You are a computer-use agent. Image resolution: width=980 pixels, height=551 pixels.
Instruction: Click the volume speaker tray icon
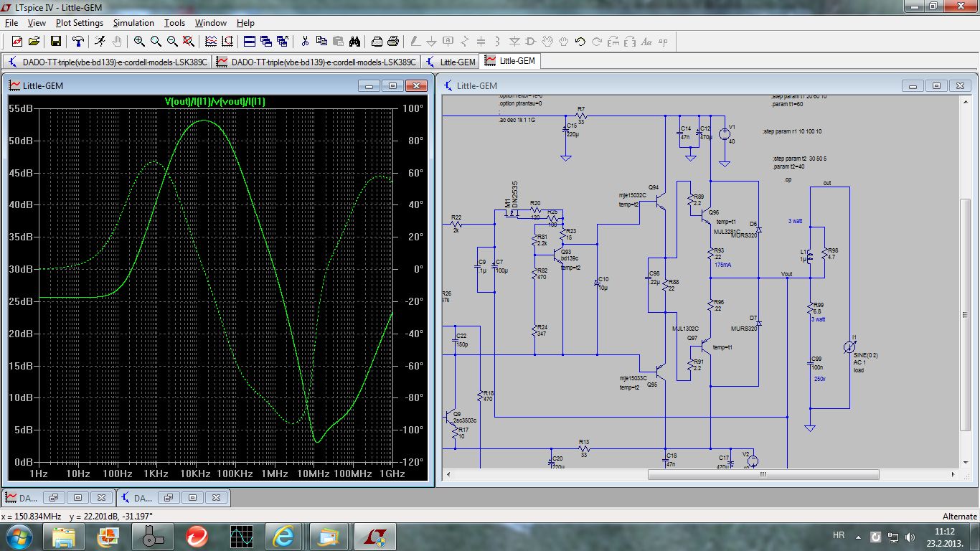(911, 537)
